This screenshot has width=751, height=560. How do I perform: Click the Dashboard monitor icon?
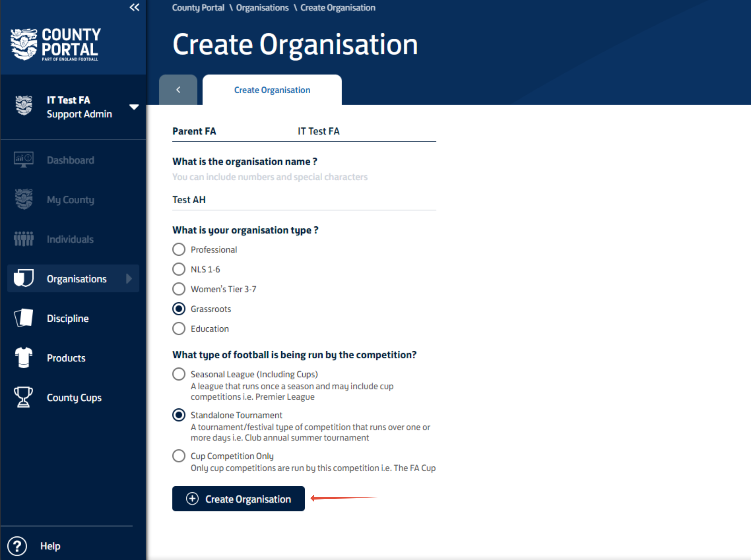[23, 160]
